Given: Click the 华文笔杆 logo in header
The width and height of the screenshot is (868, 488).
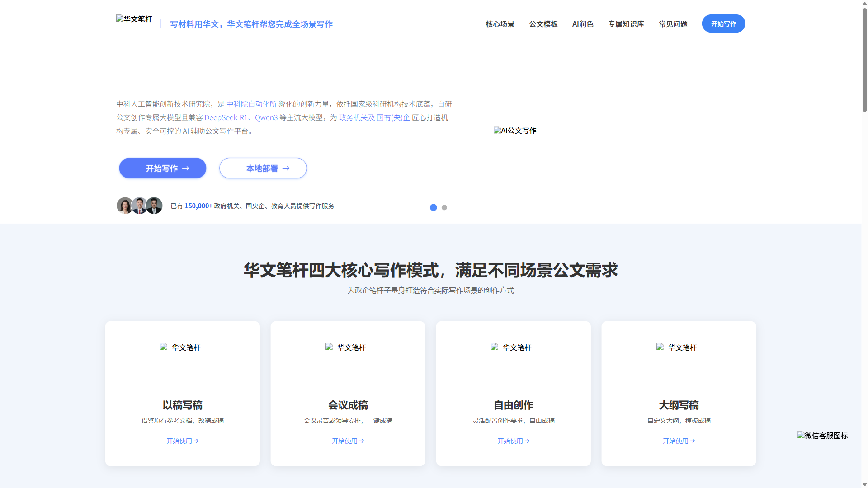Looking at the screenshot, I should tap(134, 19).
